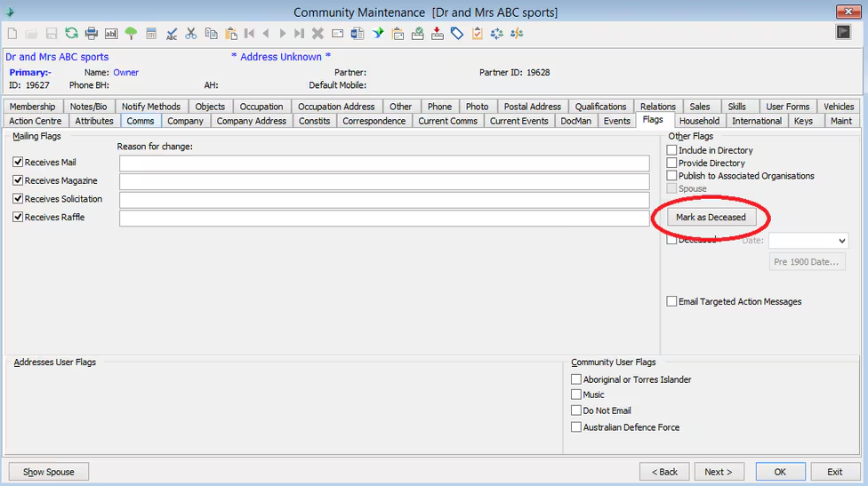Go to previous record arrow icon
This screenshot has width=868, height=486.
pyautogui.click(x=266, y=34)
